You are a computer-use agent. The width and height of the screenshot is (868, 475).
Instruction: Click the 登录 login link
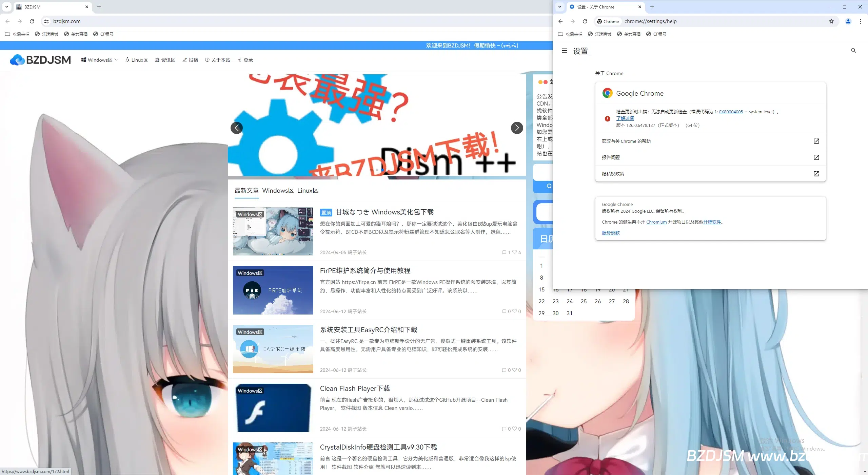coord(245,60)
